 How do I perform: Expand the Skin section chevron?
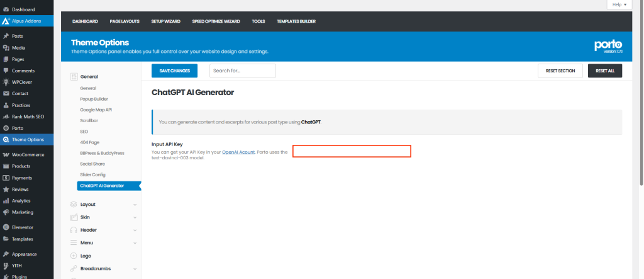point(135,217)
